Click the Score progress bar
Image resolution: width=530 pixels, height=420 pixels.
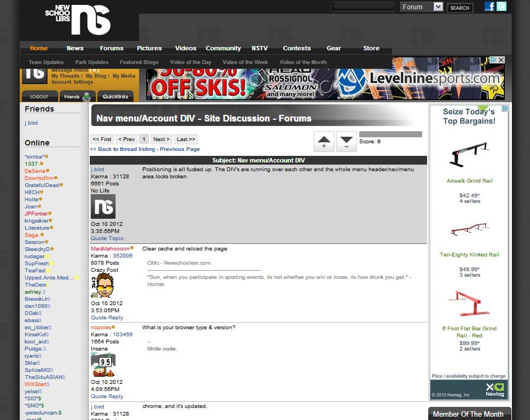pyautogui.click(x=390, y=133)
